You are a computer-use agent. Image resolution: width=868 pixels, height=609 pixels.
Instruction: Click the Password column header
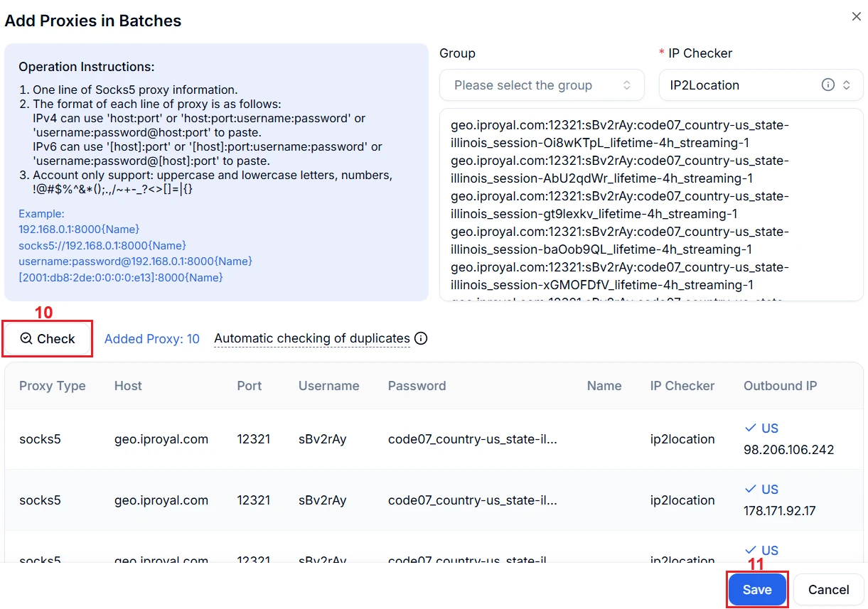417,386
